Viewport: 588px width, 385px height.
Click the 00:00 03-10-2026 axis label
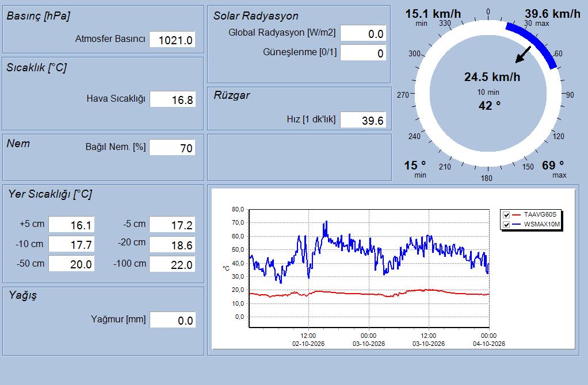click(369, 340)
